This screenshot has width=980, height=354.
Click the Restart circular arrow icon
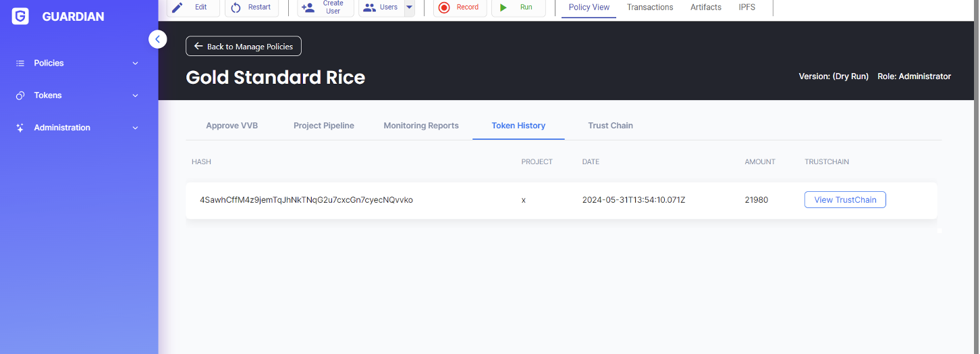click(x=236, y=7)
